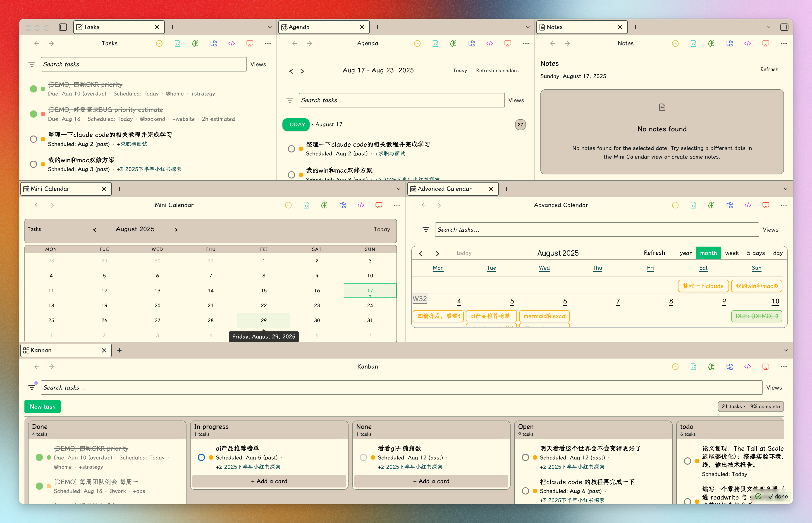
Task: Toggle the right sidebar icon at top right
Action: [784, 27]
